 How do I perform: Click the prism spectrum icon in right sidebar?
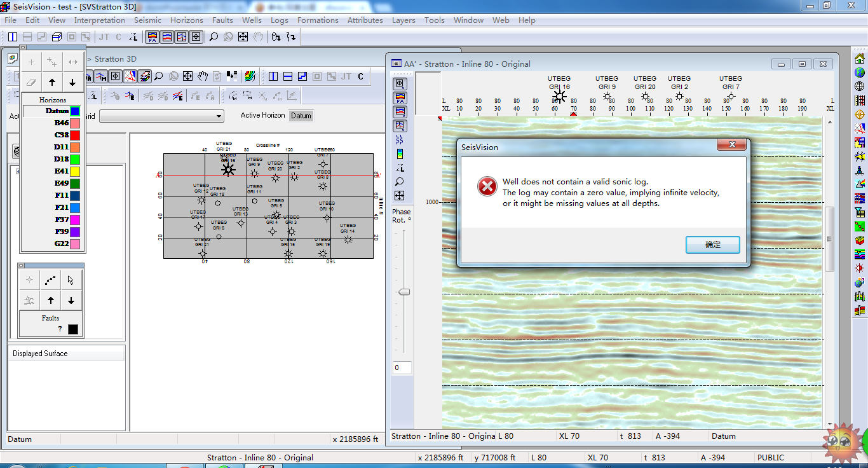click(x=860, y=184)
